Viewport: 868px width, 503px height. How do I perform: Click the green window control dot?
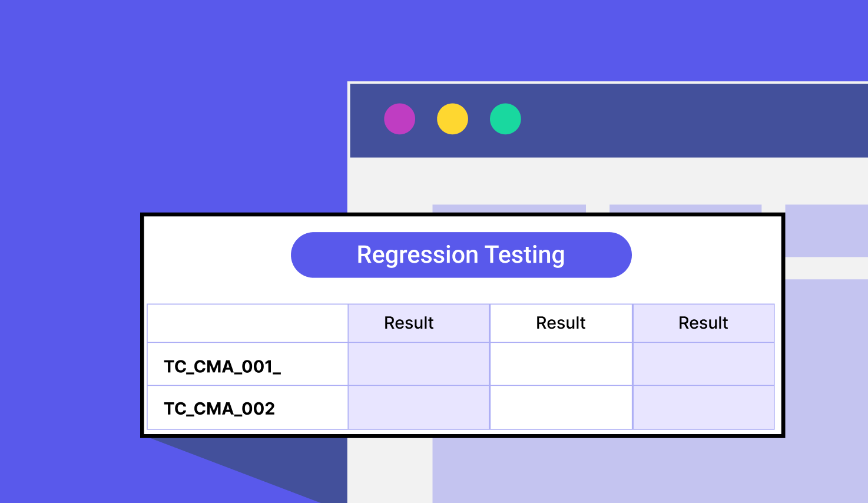[505, 119]
